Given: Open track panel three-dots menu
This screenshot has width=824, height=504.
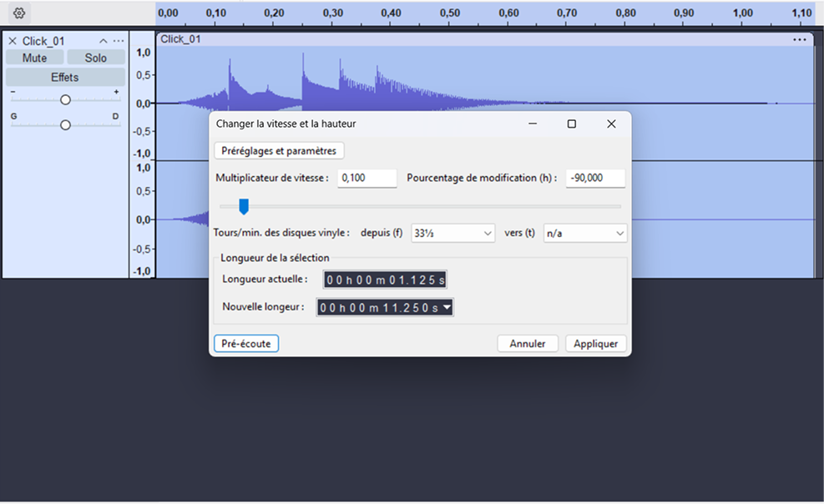Looking at the screenshot, I should (119, 41).
